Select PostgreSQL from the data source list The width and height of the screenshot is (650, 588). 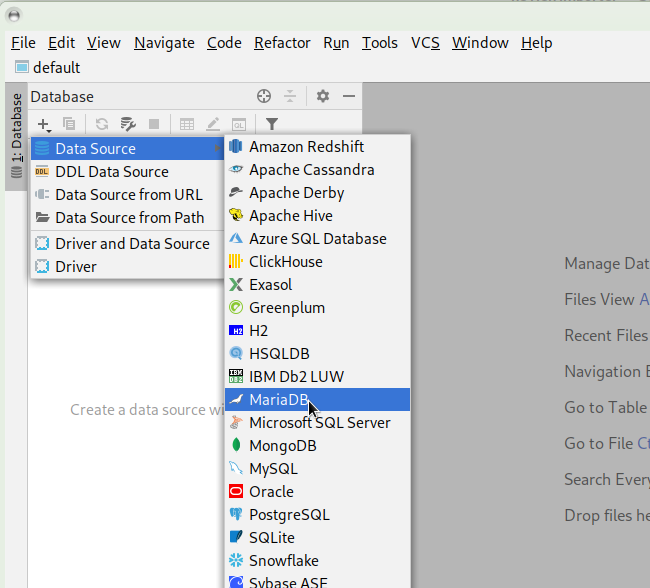coord(289,515)
